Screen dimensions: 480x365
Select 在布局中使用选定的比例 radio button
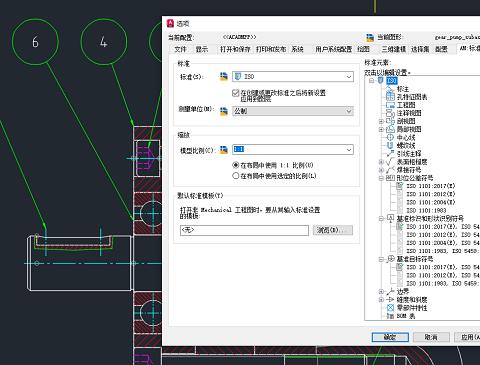[x=236, y=176]
